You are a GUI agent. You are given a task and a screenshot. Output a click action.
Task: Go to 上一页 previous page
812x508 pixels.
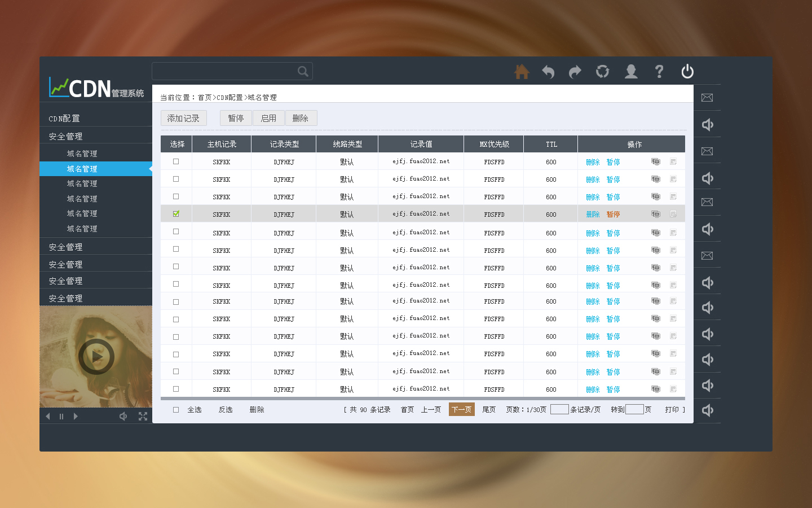click(x=431, y=410)
